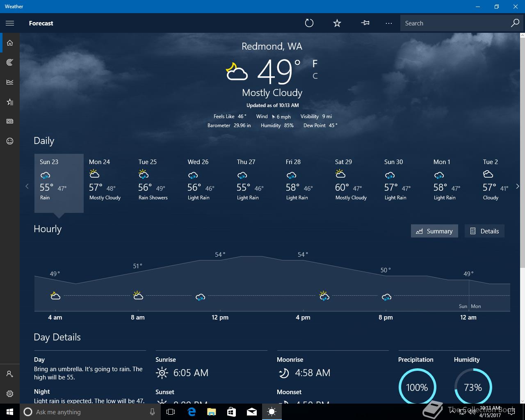Add Redmond to favorites with star

pyautogui.click(x=337, y=23)
